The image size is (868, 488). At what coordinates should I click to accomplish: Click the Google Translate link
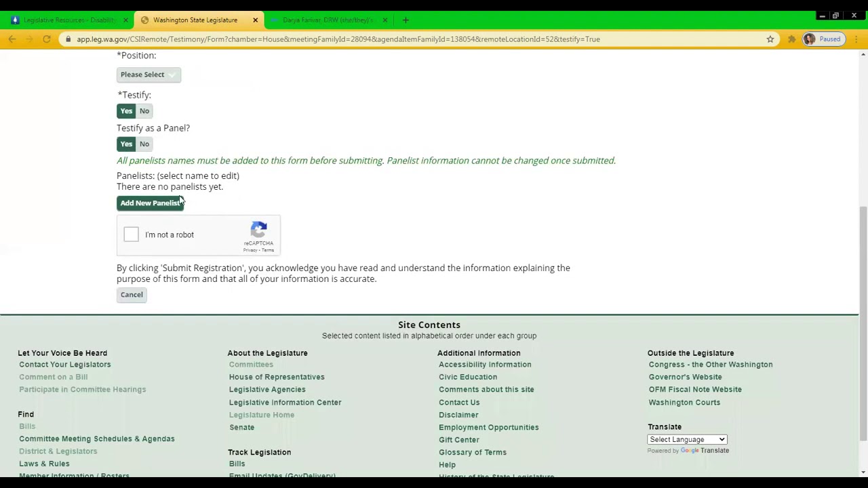click(x=705, y=451)
